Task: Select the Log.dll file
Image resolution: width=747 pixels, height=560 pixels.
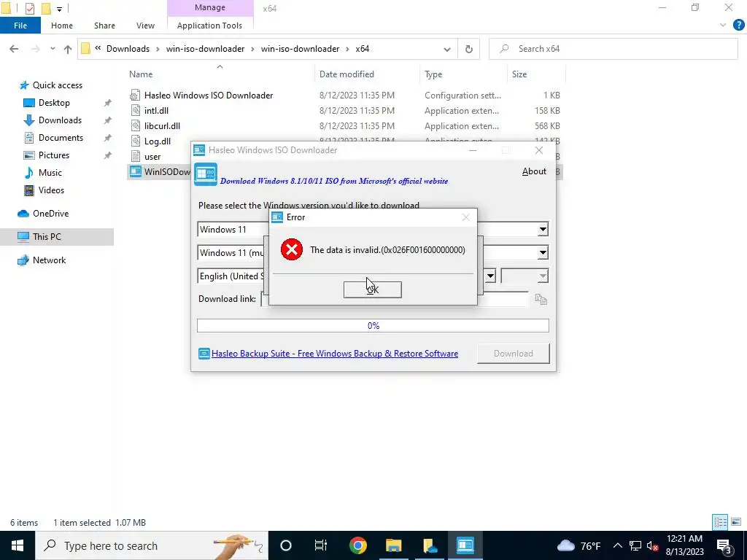Action: tap(158, 141)
